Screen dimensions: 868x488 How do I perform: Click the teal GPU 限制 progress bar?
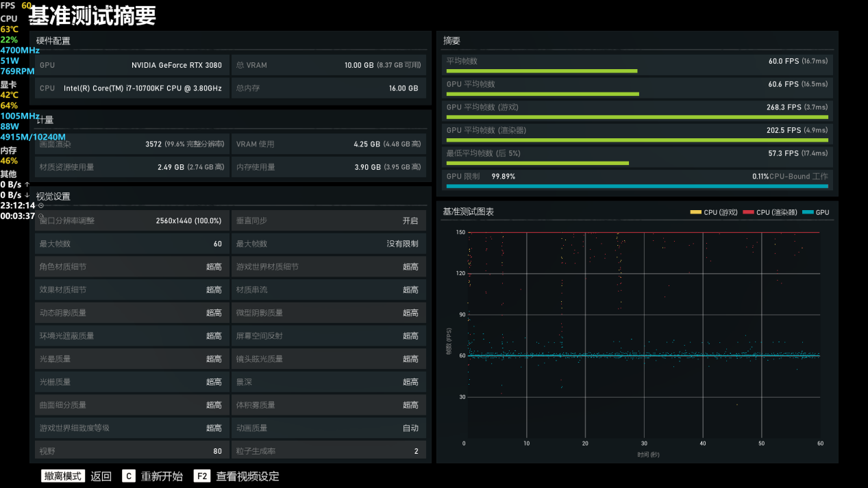[x=637, y=186]
